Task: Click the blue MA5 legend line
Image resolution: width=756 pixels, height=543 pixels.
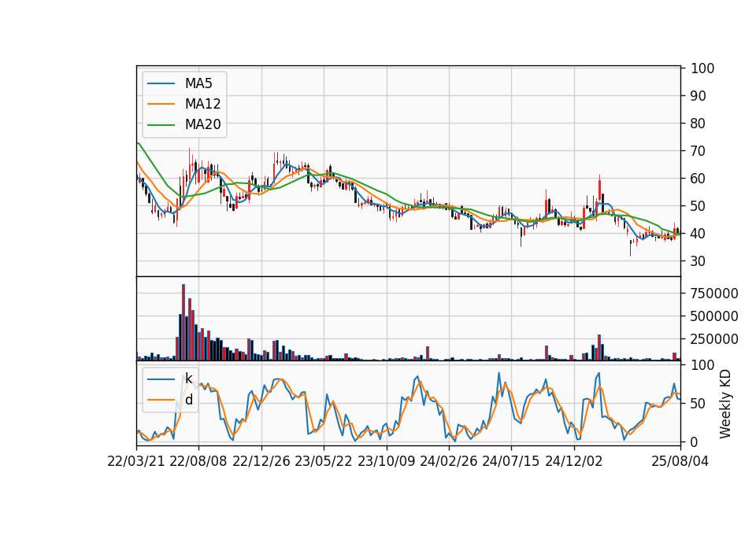Action: (x=161, y=83)
